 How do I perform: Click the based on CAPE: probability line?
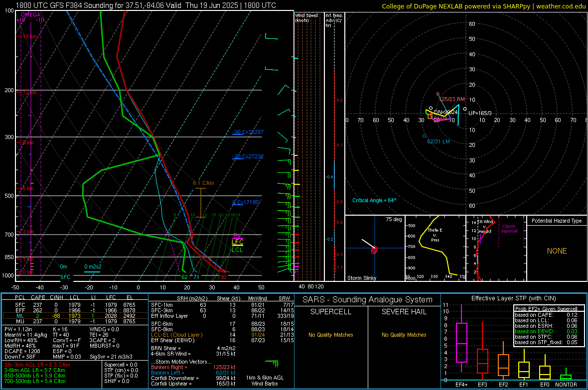pos(546,315)
